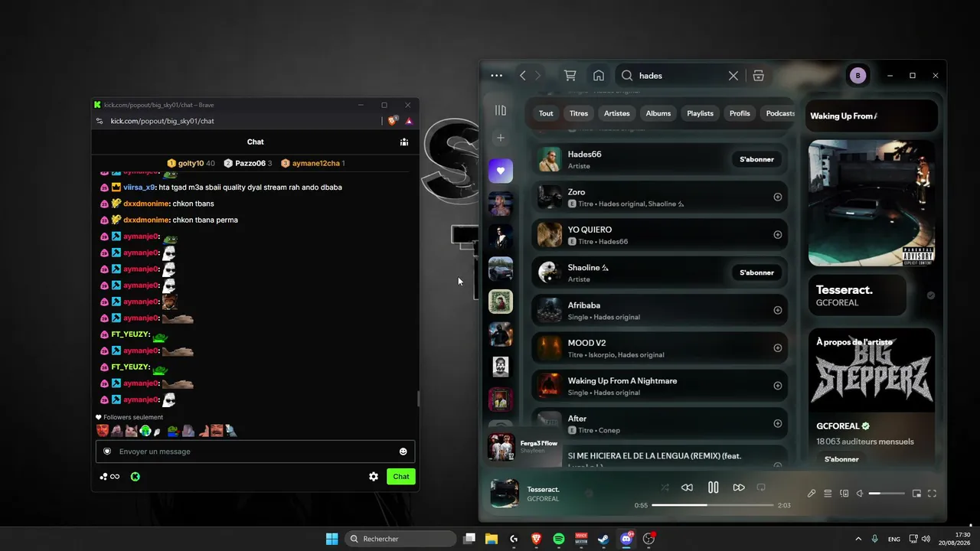Open the Windows Start menu
Viewport: 980px width, 551px height.
(x=332, y=539)
